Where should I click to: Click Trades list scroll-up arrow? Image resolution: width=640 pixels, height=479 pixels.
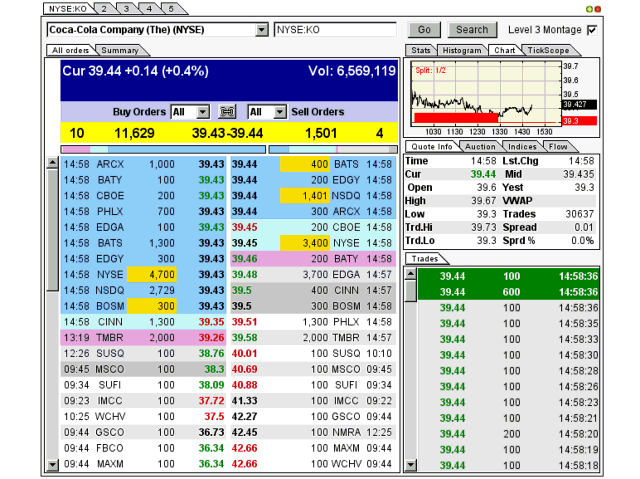pyautogui.click(x=410, y=273)
